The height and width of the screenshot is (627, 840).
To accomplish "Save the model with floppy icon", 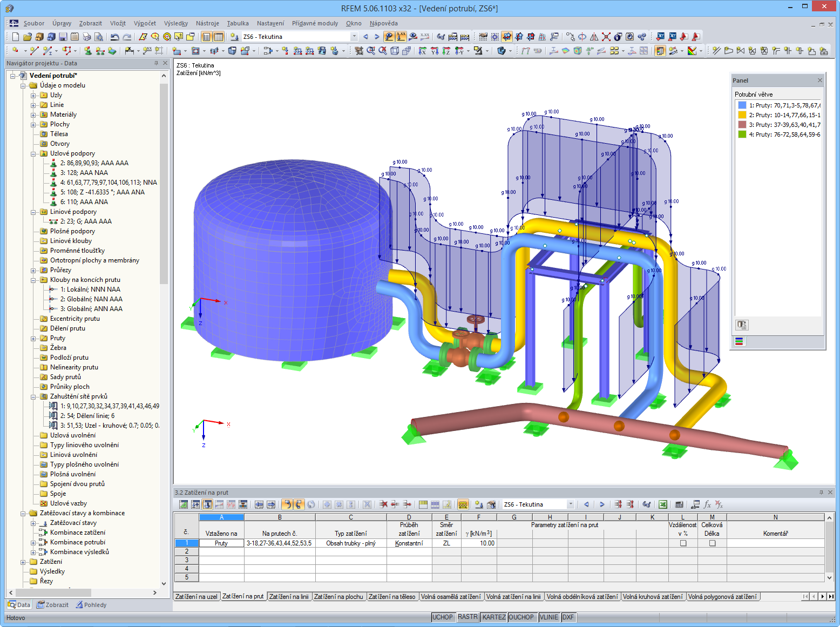I will 63,37.
